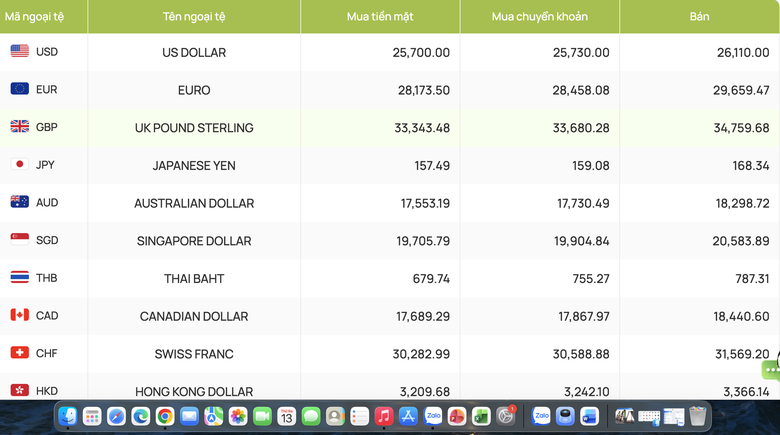Click the SGD Singapore flag icon
This screenshot has height=435, width=780.
click(x=20, y=239)
